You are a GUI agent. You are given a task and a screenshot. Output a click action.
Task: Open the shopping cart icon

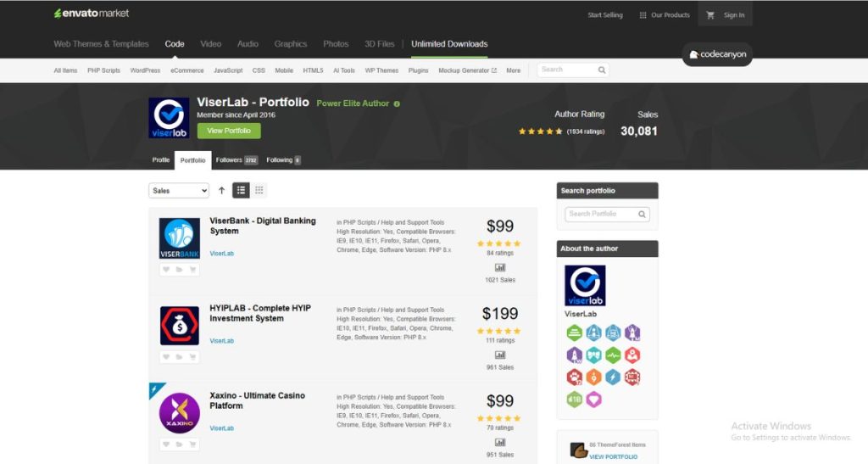point(710,15)
